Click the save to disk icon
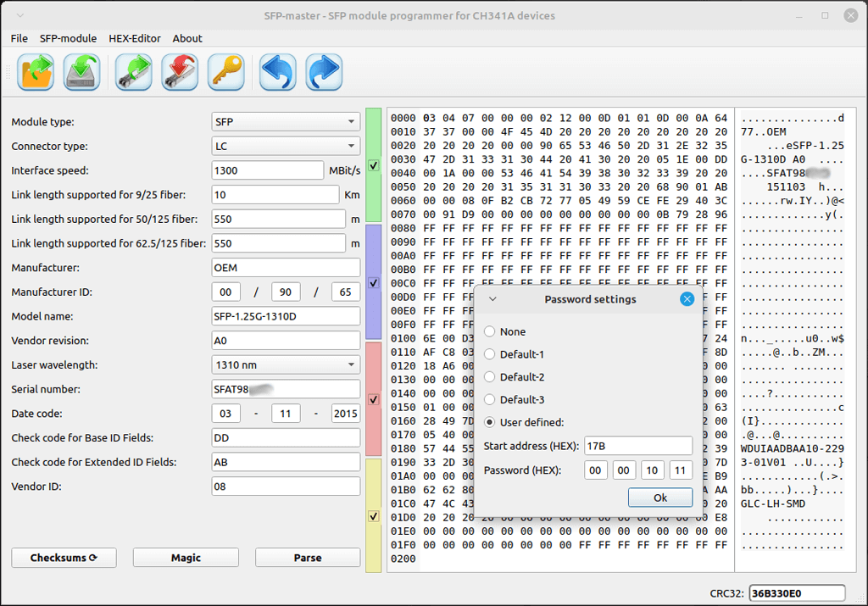The height and width of the screenshot is (606, 868). click(82, 72)
